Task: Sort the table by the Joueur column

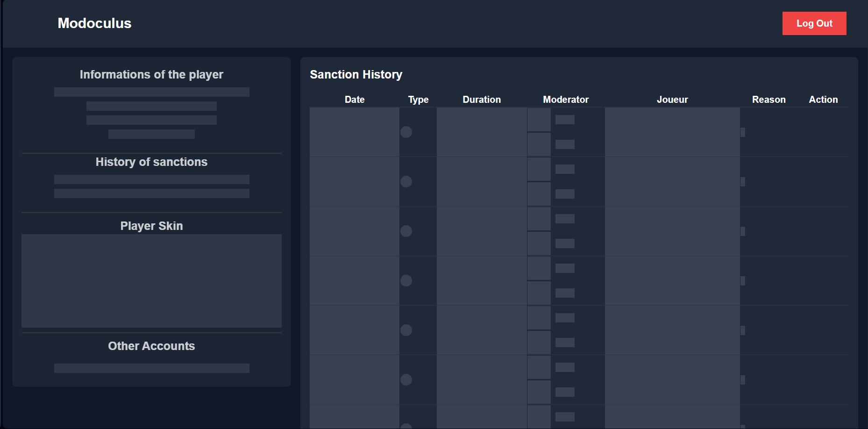Action: [672, 99]
